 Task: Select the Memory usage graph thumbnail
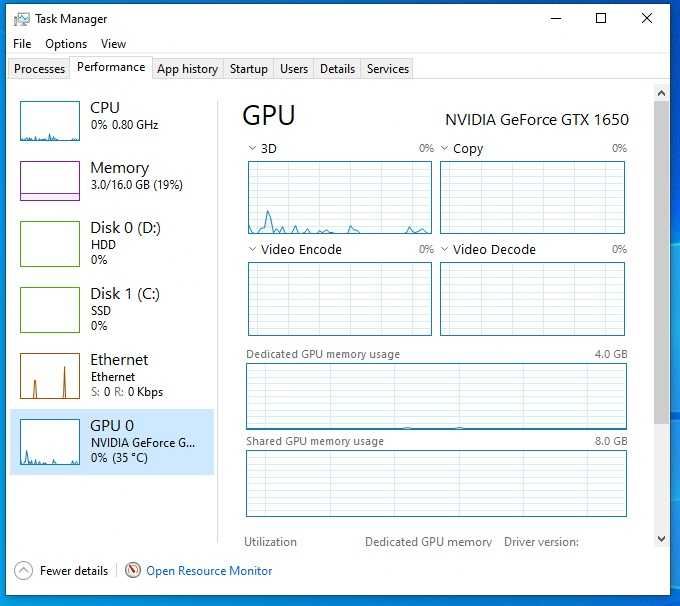(50, 181)
